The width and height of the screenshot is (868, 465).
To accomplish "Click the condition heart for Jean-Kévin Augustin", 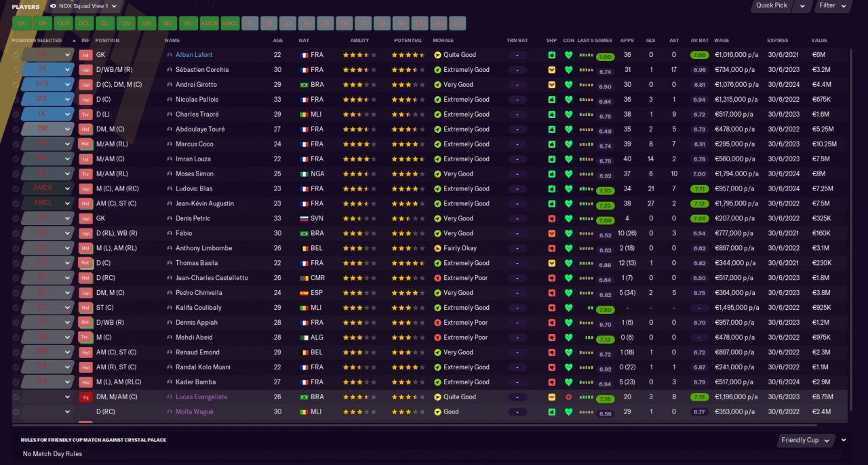I will [568, 203].
